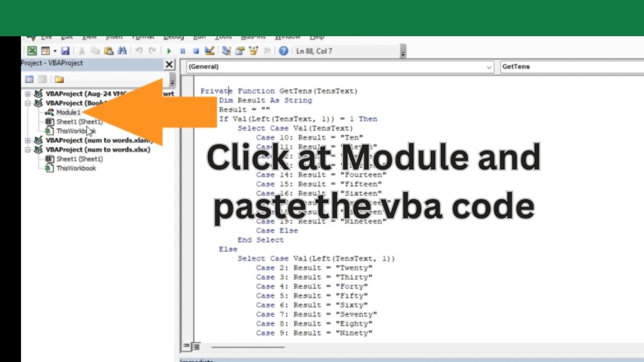Click 'Select Case Val(TensText)' line
Viewport: 644px width, 362px height.
coord(295,128)
